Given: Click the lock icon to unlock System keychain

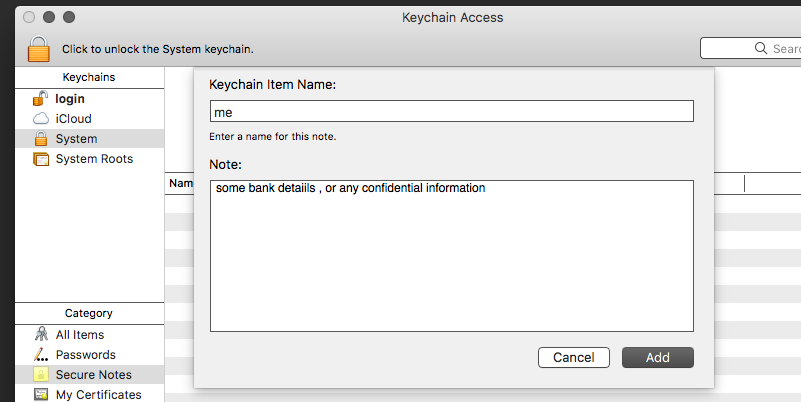Looking at the screenshot, I should pyautogui.click(x=38, y=48).
